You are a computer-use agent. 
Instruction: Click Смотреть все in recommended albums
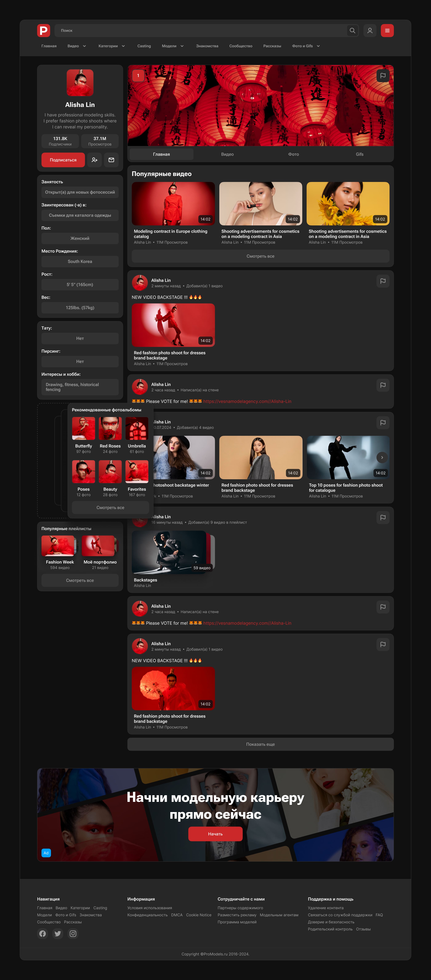[x=110, y=508]
